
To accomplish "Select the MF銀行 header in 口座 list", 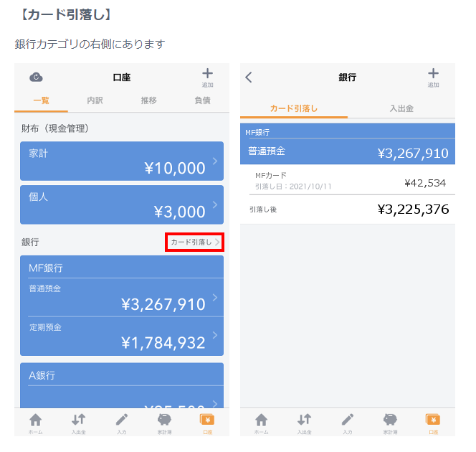I will point(122,268).
